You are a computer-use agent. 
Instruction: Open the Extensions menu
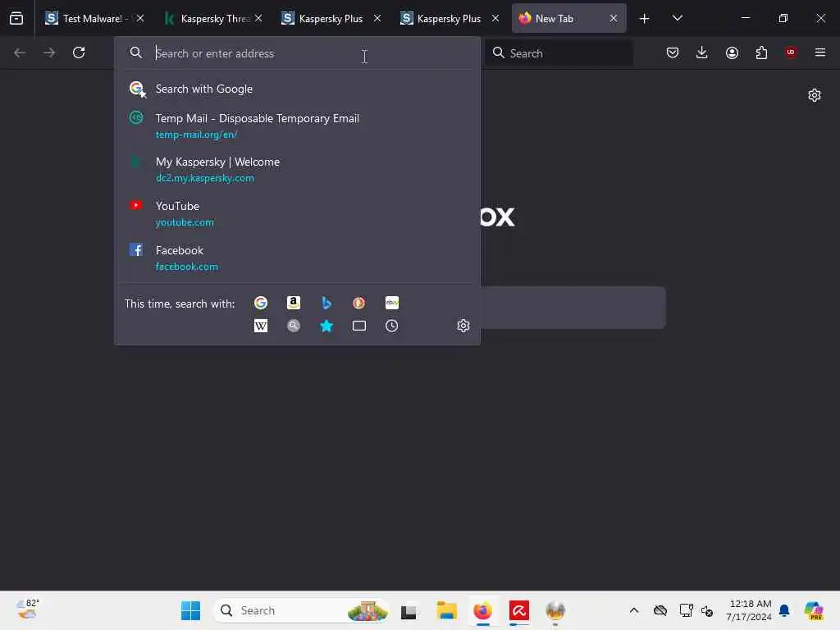pyautogui.click(x=761, y=52)
